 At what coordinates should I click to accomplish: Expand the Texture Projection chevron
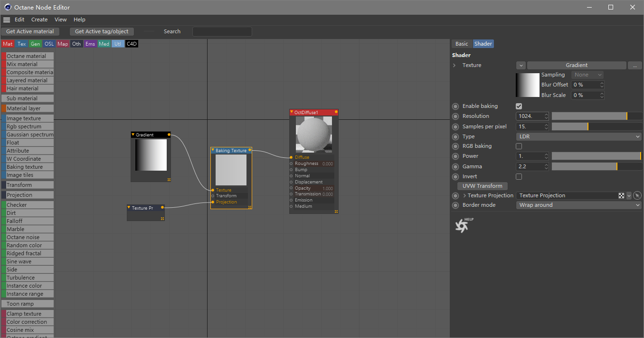[464, 195]
